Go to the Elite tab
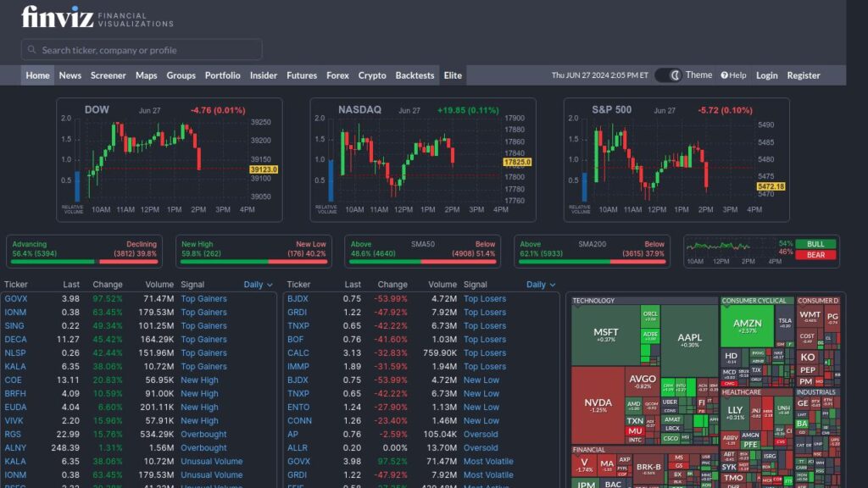 pos(452,75)
